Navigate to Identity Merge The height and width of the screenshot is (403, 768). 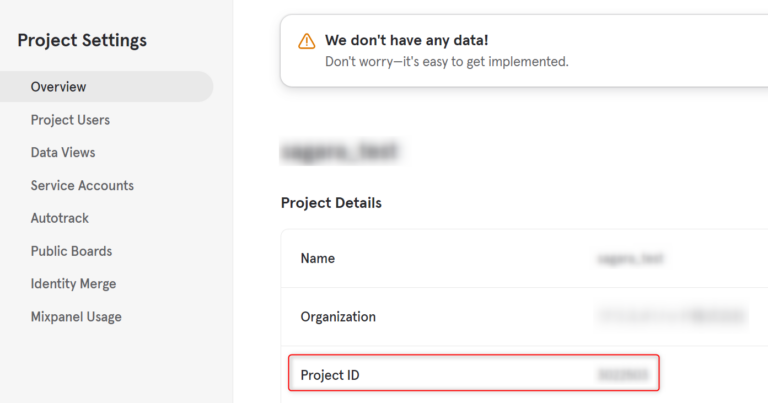[x=73, y=284]
